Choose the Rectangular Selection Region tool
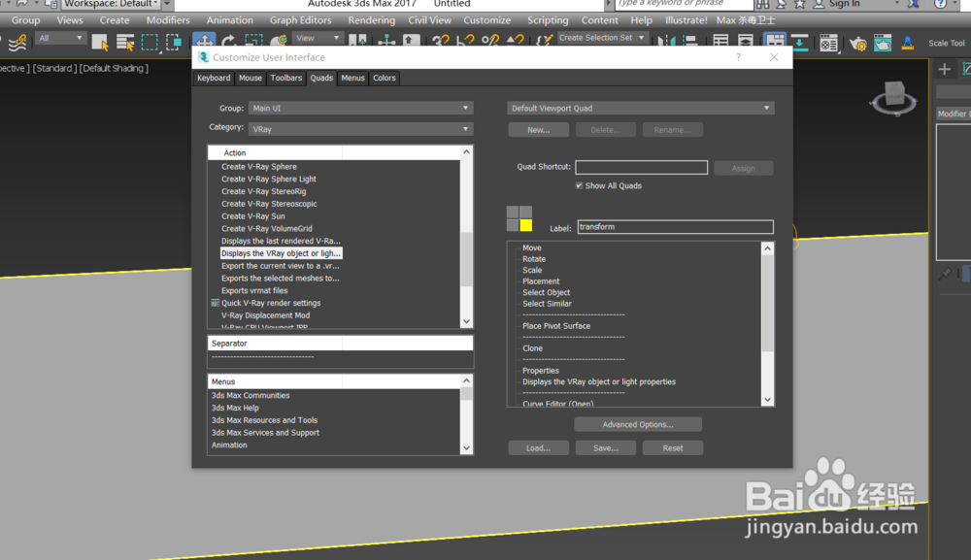This screenshot has height=560, width=971. 150,42
